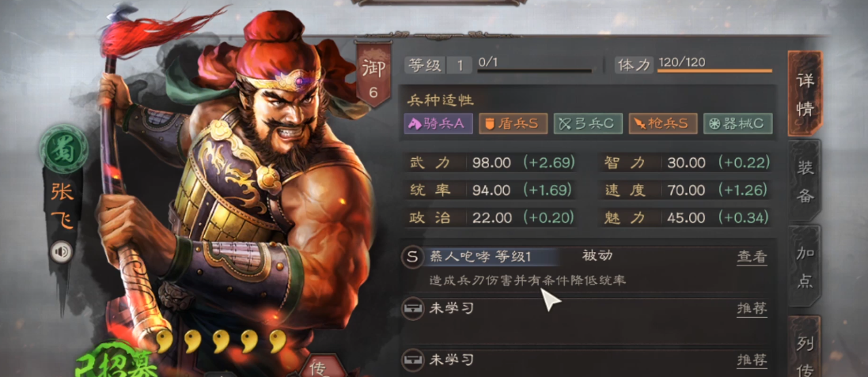Click the 体力 stamina progress bar
868x377 pixels.
pos(714,71)
